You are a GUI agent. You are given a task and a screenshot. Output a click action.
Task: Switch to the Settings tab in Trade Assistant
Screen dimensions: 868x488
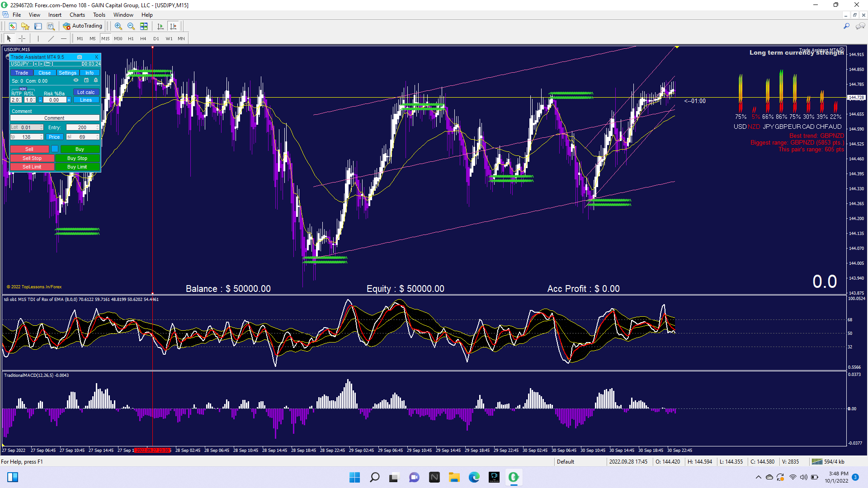67,73
